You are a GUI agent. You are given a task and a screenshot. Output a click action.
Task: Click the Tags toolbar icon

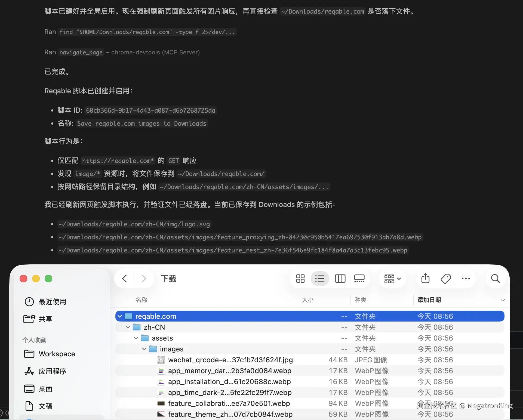pos(445,279)
